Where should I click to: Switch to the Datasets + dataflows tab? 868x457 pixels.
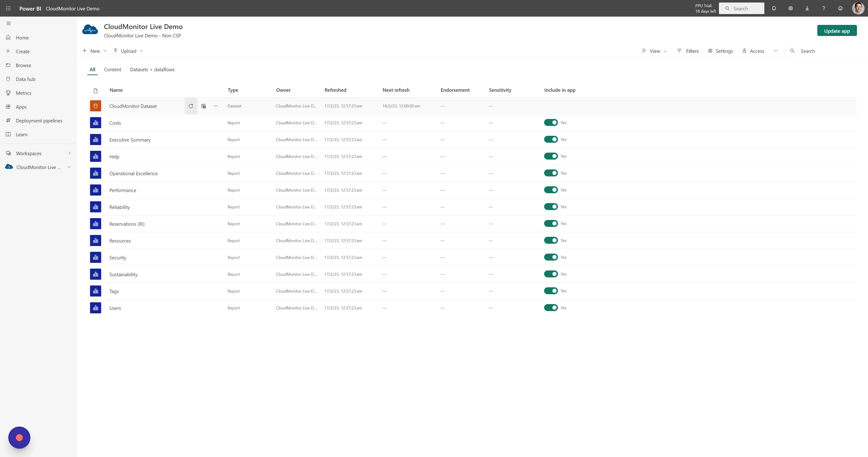[x=152, y=69]
